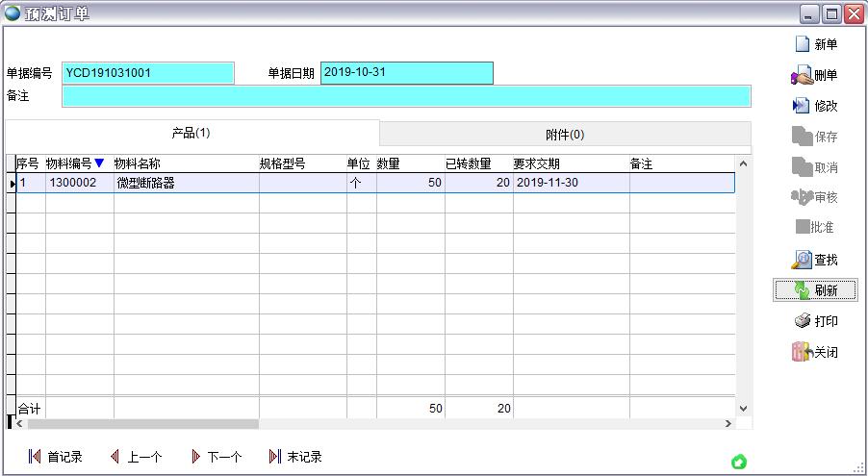Click the 备注 remarks input field
Viewport: 868px width, 476px height.
pyautogui.click(x=405, y=96)
